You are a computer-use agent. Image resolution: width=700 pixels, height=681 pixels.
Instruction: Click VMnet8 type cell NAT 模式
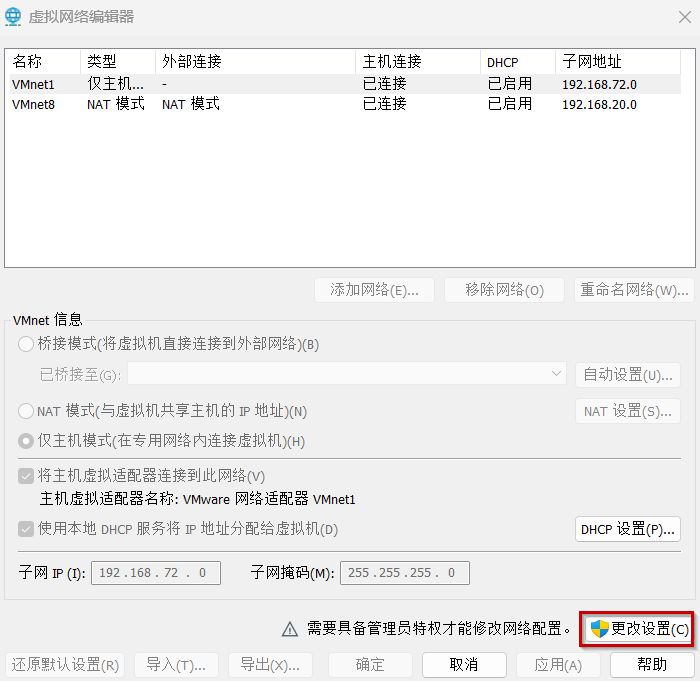tap(116, 104)
